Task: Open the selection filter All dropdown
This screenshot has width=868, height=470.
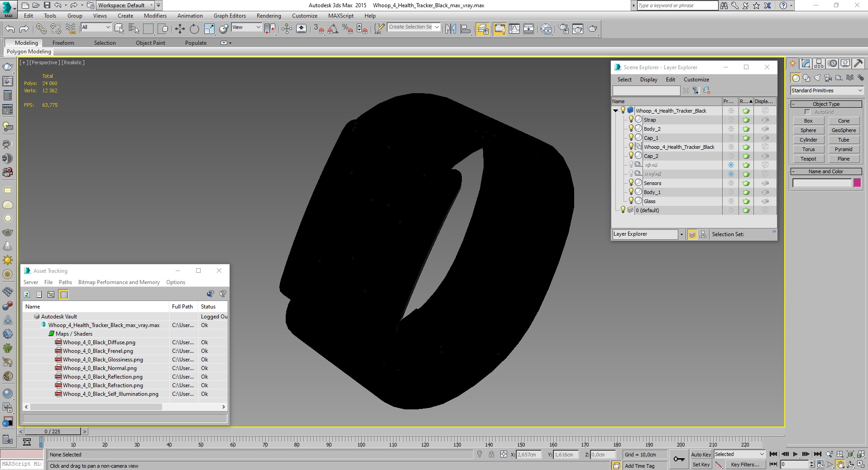Action: pos(96,27)
